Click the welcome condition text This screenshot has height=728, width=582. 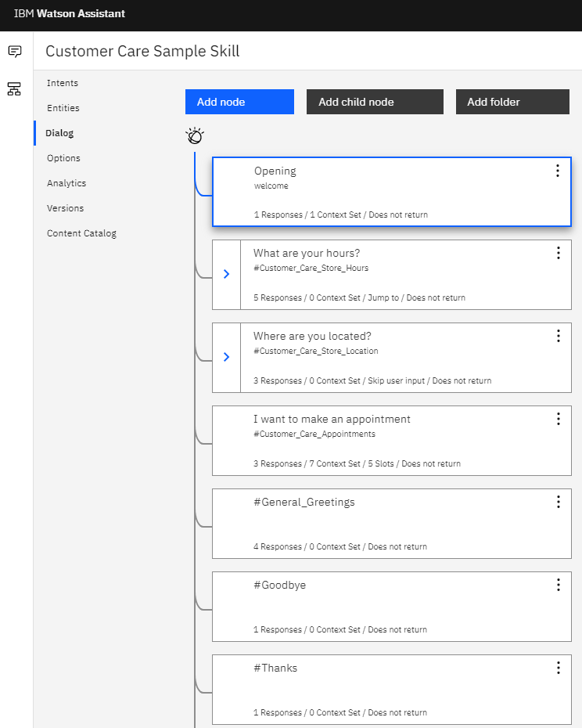(271, 186)
